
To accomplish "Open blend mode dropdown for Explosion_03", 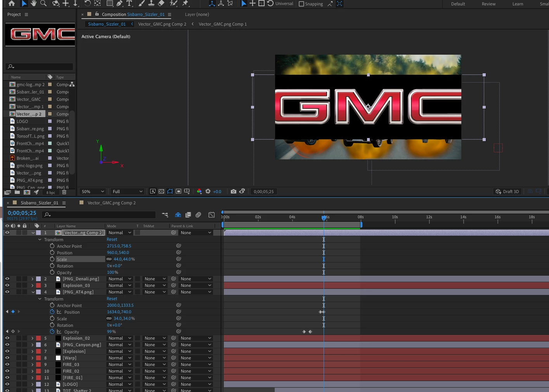I will coord(120,285).
